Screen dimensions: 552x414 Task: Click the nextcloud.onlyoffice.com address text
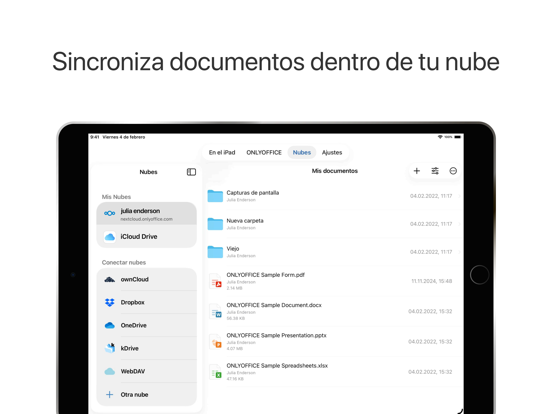tap(146, 219)
